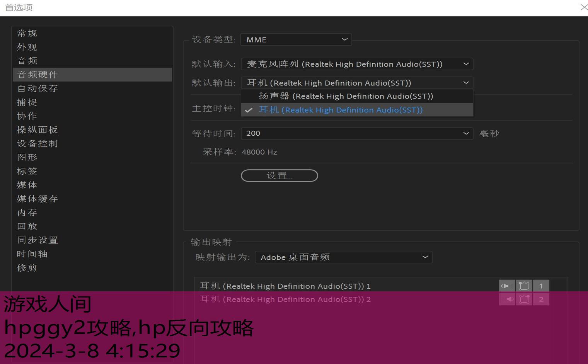The image size is (588, 364).
Task: Select 常规 in preferences sidebar
Action: click(92, 33)
